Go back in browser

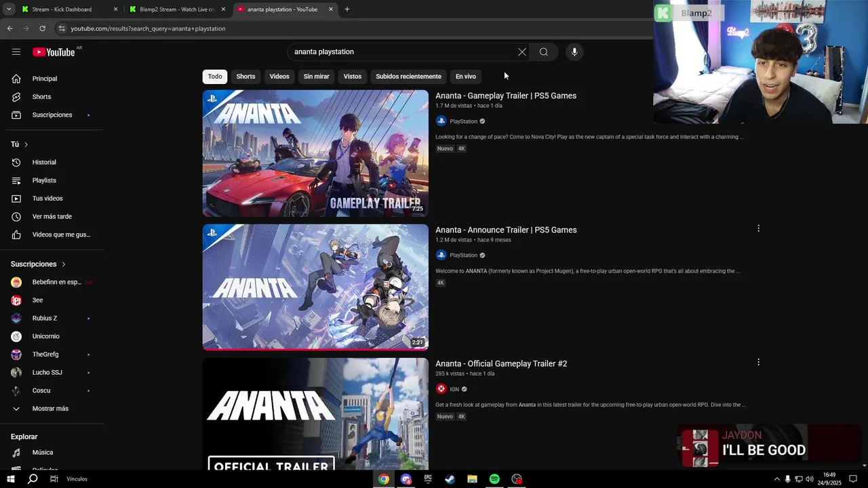pyautogui.click(x=9, y=28)
